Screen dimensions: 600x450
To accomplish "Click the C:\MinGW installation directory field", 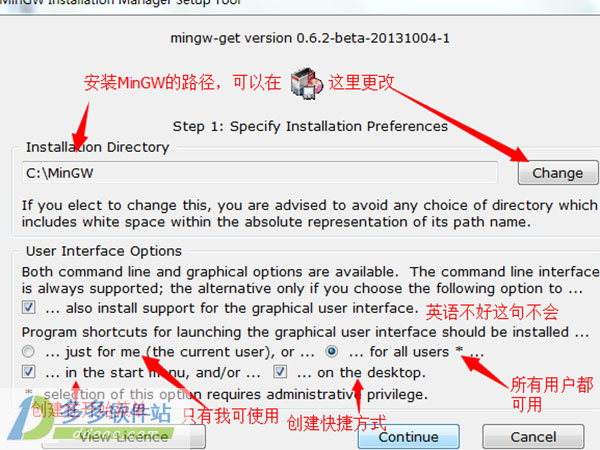I will pos(259,173).
